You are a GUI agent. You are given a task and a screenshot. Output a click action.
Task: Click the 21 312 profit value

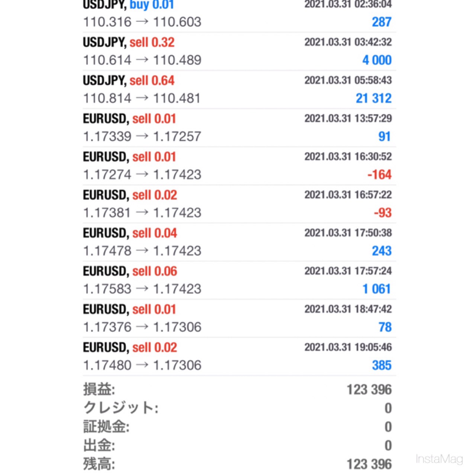pyautogui.click(x=373, y=98)
